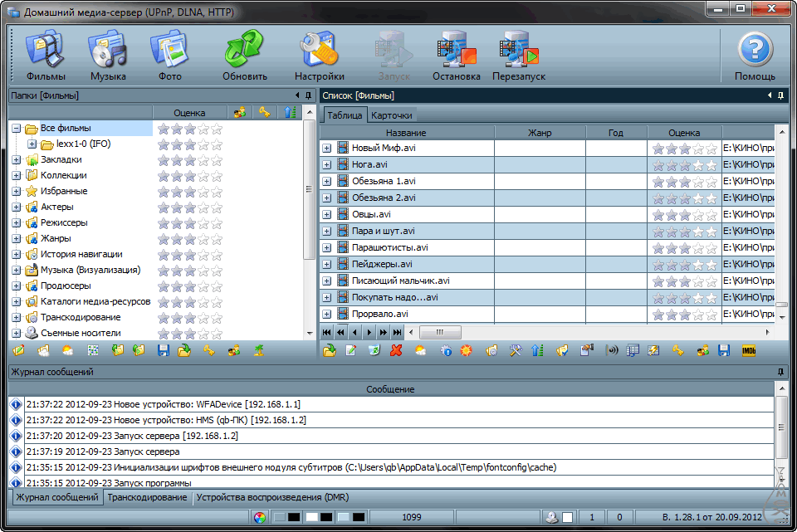Screen dimensions: 797x532
Task: Expand the Новый Миф.avi row
Action: (x=326, y=149)
